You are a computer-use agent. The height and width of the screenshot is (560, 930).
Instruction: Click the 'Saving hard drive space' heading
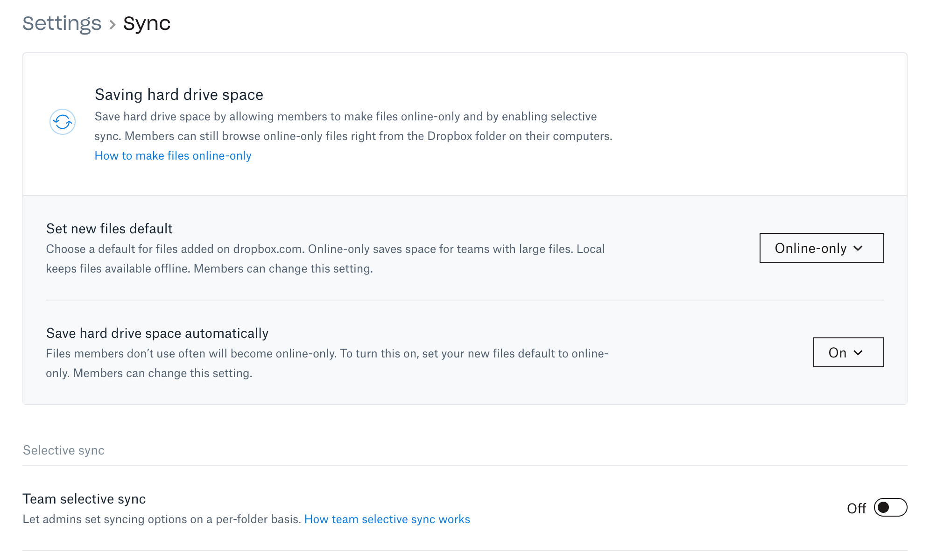[x=179, y=95]
